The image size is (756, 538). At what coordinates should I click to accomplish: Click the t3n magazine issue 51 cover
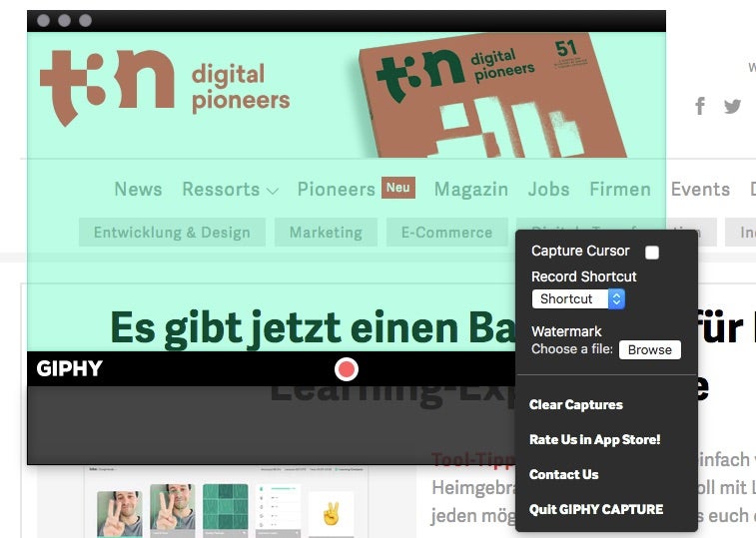tap(492, 95)
